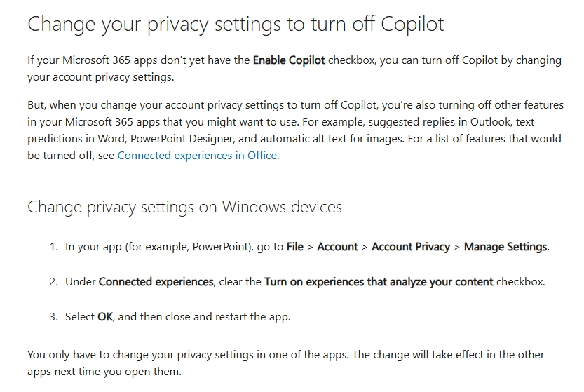This screenshot has height=392, width=584.
Task: Click the bold Account Privacy text in step 1
Action: point(411,247)
